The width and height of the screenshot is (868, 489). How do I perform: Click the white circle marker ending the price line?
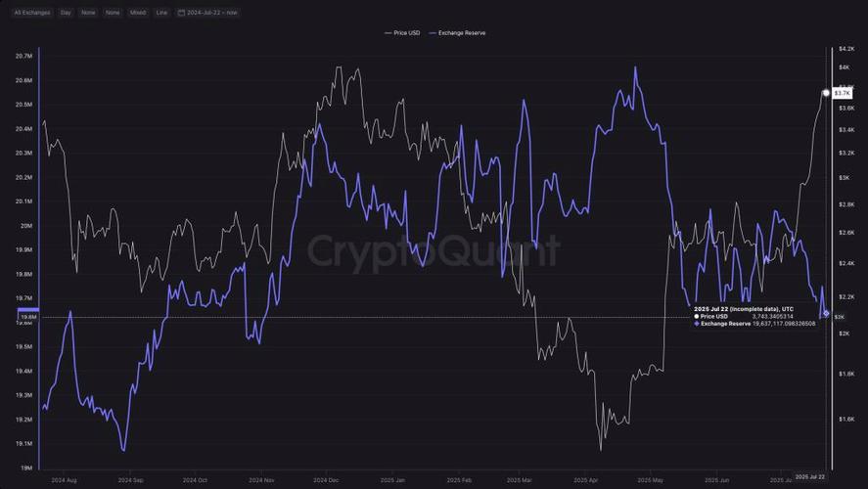(826, 93)
